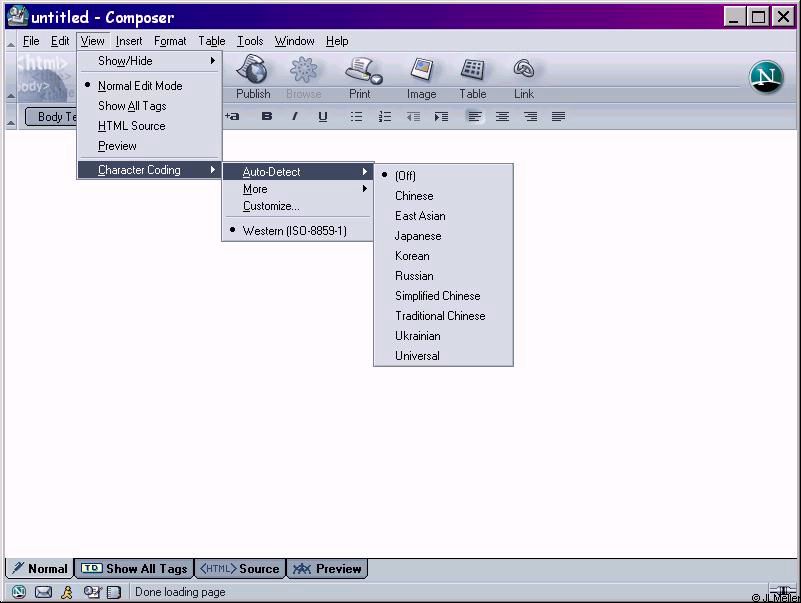The height and width of the screenshot is (603, 801).
Task: Collapse the composition toolbar grippy
Action: 11,77
